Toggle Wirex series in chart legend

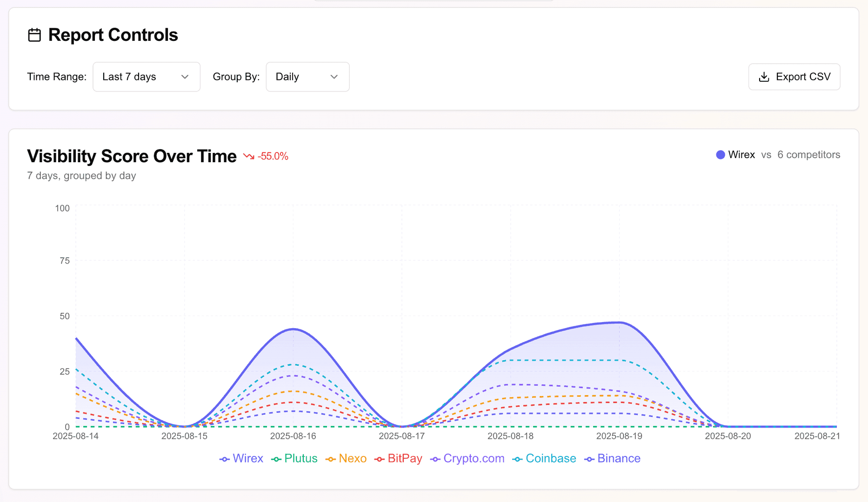point(241,458)
